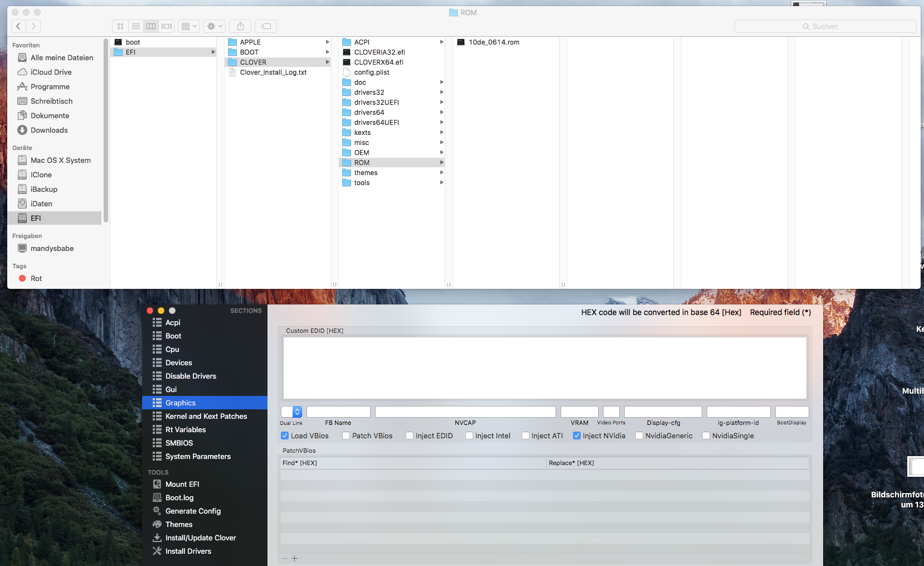Click the Install/Update Clover icon
The image size is (924, 566).
pos(157,538)
